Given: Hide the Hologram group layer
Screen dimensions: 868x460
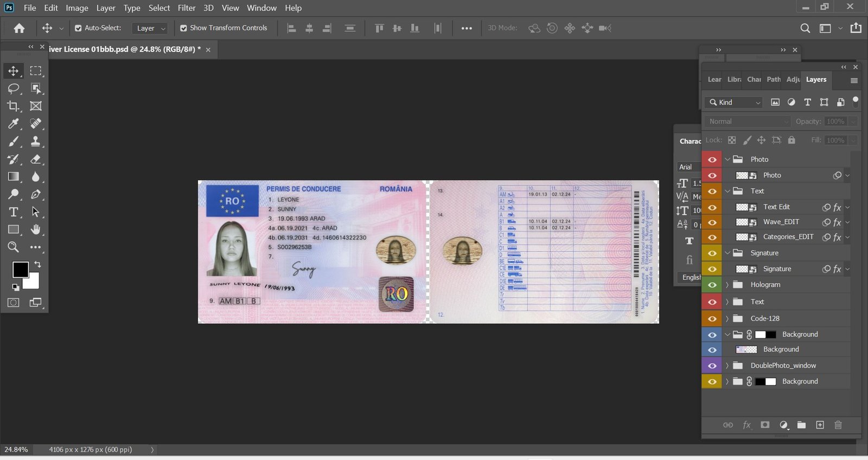Looking at the screenshot, I should (712, 285).
